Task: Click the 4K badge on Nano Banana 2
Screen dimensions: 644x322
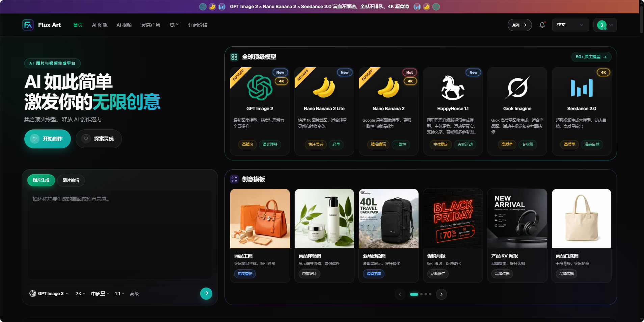Action: point(410,81)
